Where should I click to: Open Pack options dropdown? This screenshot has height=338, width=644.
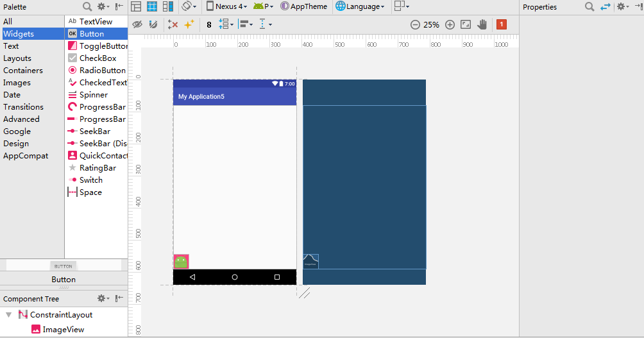[x=226, y=24]
